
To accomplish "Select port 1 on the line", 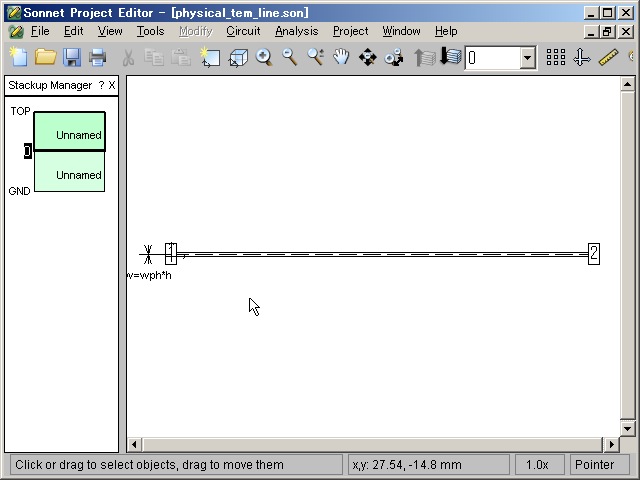I will (171, 253).
